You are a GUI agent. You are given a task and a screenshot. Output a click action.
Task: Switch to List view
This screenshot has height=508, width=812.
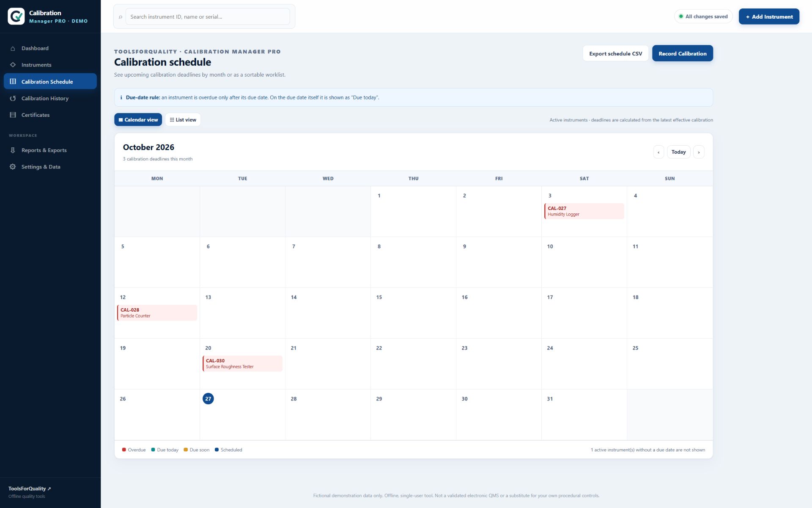(183, 120)
